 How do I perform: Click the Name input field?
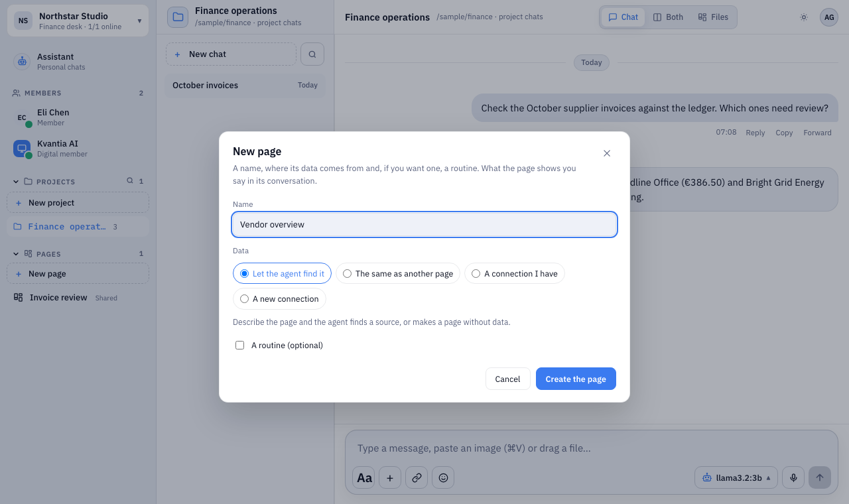(424, 224)
